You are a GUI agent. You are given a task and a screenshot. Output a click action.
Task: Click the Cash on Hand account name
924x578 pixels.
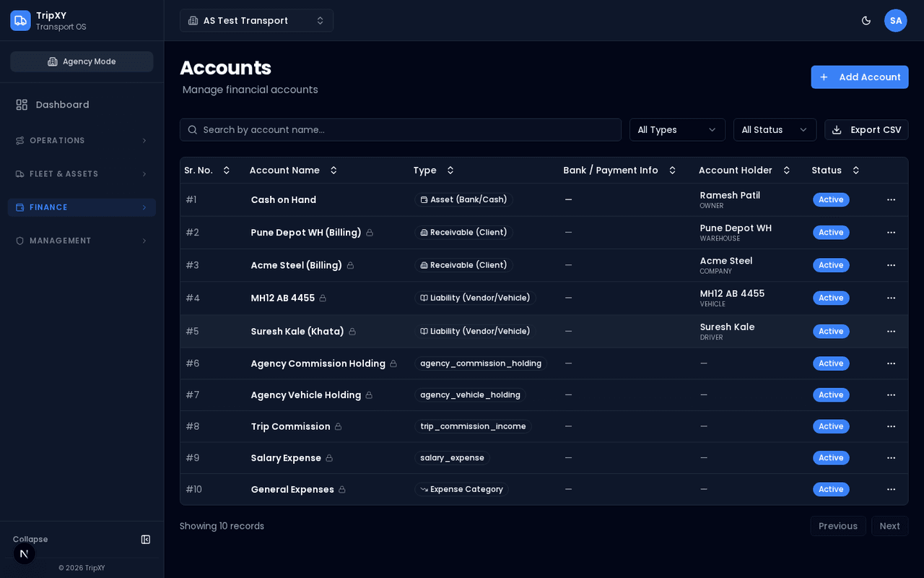tap(284, 199)
